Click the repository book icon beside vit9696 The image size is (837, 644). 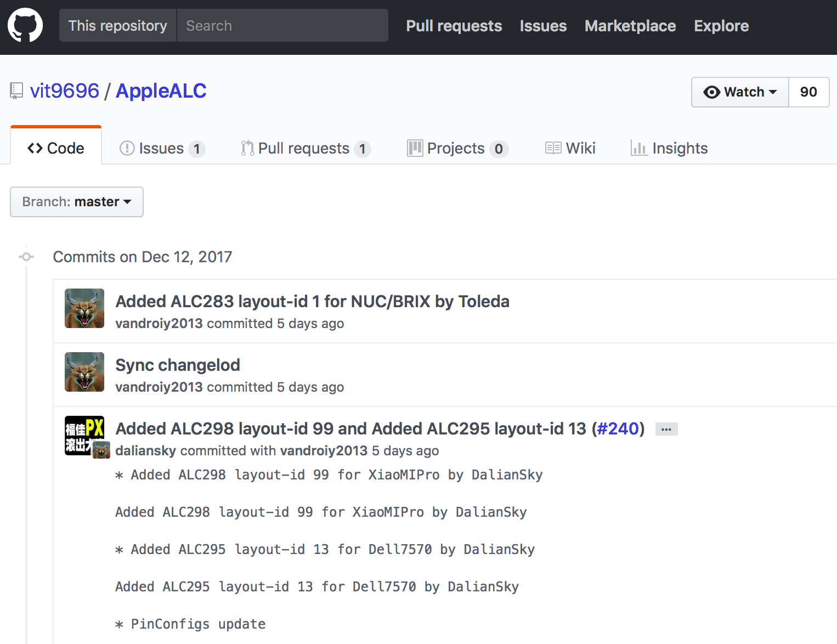pyautogui.click(x=16, y=91)
